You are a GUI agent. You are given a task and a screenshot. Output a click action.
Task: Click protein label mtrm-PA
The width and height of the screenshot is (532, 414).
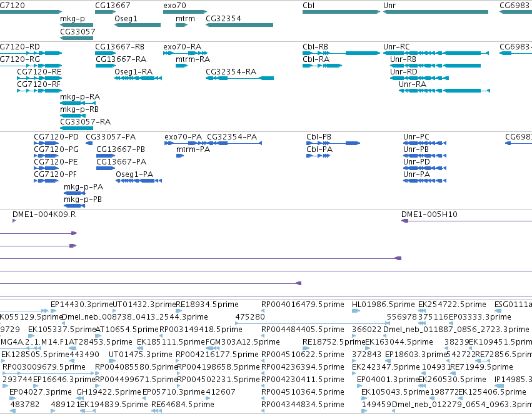[193, 149]
